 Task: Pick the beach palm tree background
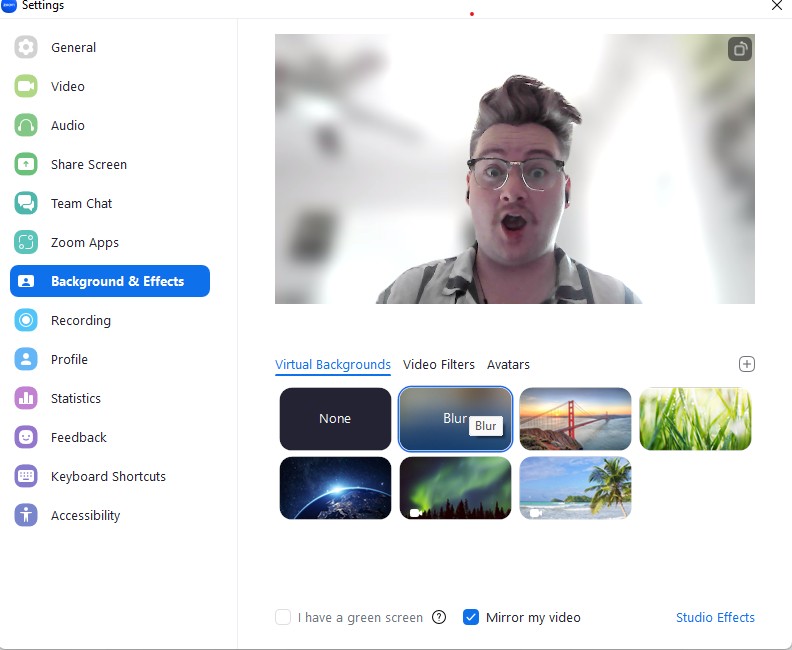click(575, 488)
